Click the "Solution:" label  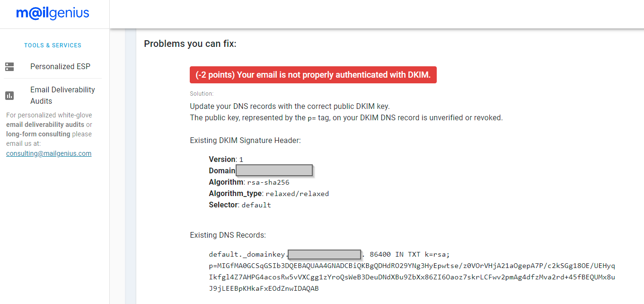202,94
